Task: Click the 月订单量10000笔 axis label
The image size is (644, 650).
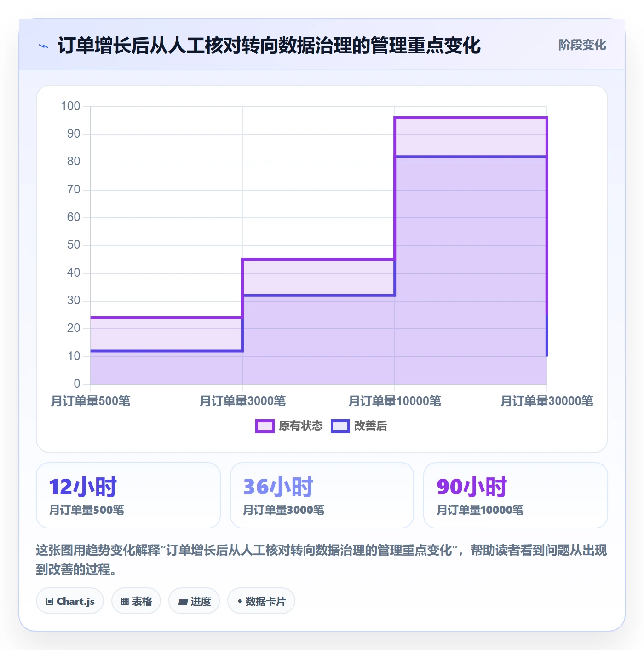Action: [395, 401]
